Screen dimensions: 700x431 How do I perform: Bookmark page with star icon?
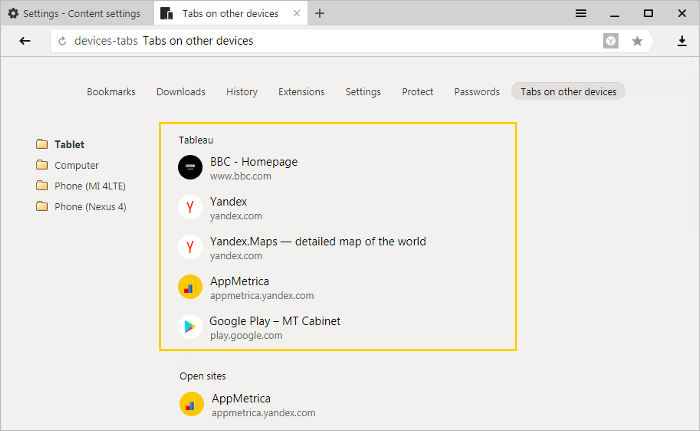(x=637, y=41)
